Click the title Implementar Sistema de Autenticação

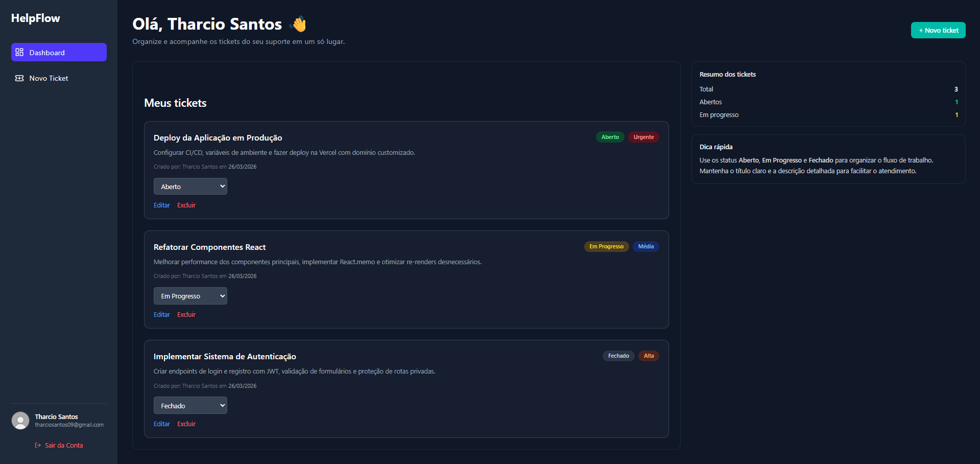[x=225, y=356]
